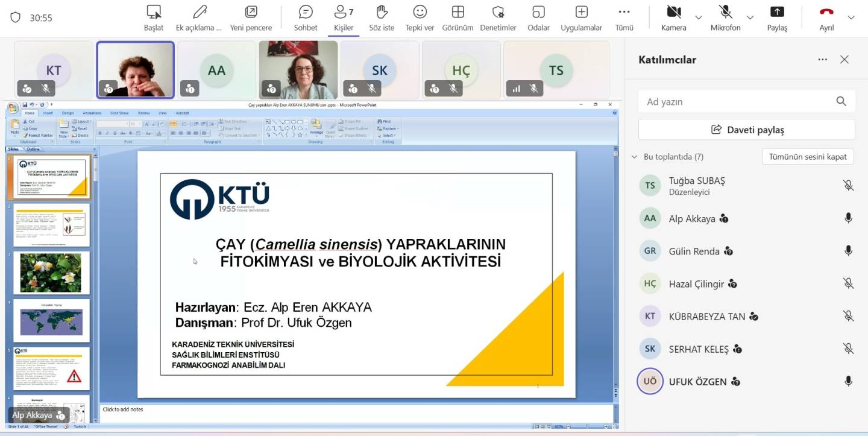This screenshot has height=436, width=868.
Task: Open the Görünüm view options
Action: coord(458,18)
